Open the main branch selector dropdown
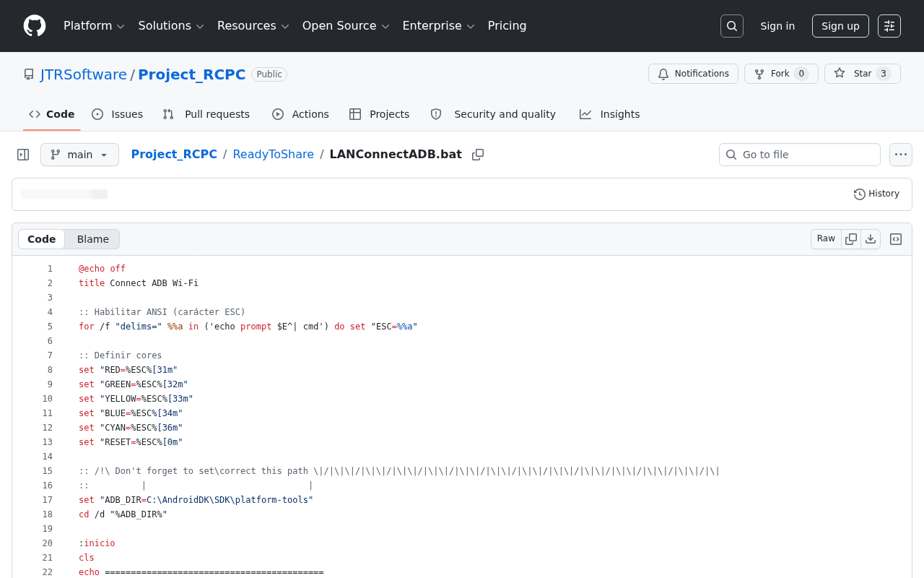This screenshot has width=924, height=578. 79,155
